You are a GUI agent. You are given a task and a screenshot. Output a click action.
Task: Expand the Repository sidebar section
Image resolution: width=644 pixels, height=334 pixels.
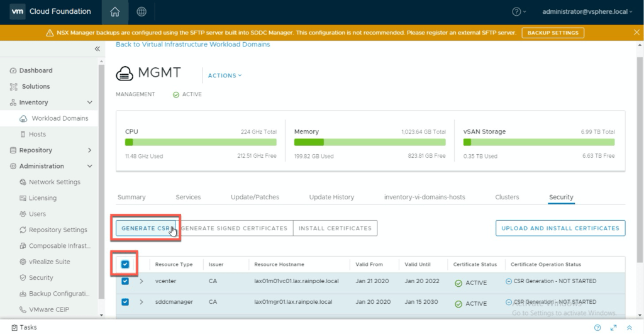[x=89, y=150]
